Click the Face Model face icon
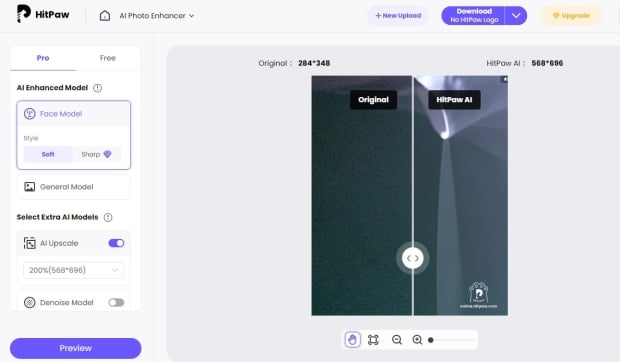 30,114
